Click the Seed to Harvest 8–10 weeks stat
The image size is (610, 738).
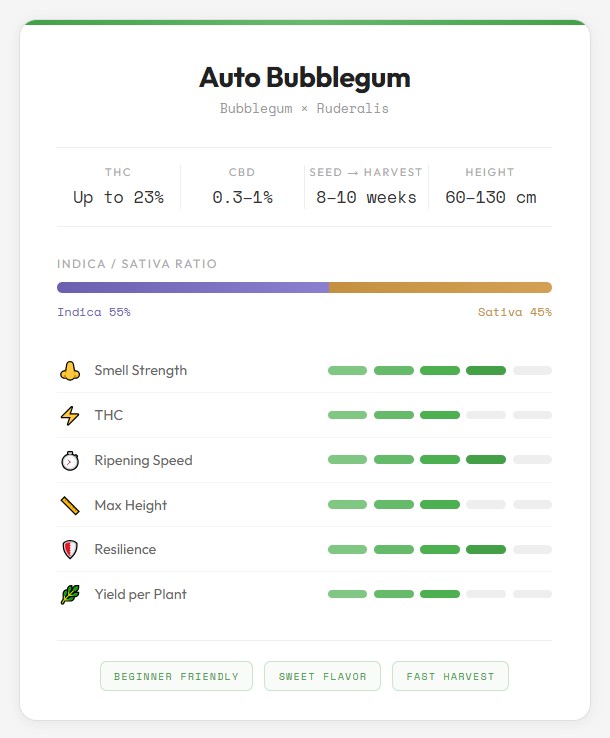[x=366, y=187]
